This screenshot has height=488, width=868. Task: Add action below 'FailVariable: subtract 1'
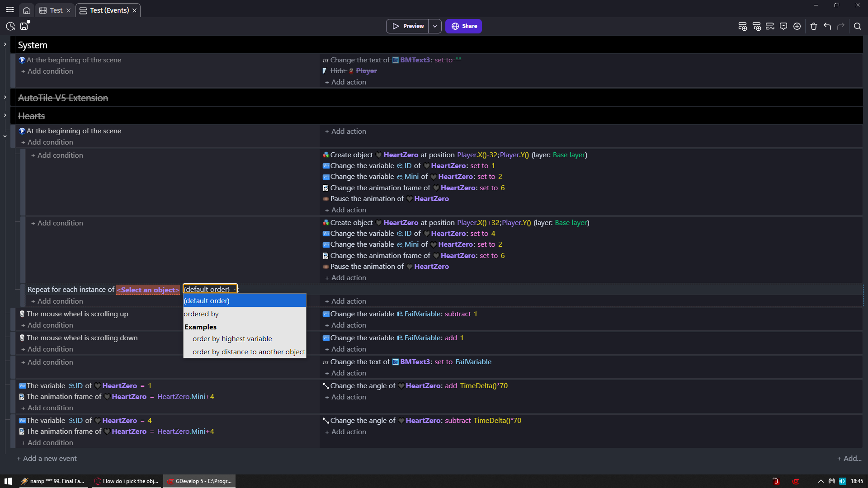[345, 325]
